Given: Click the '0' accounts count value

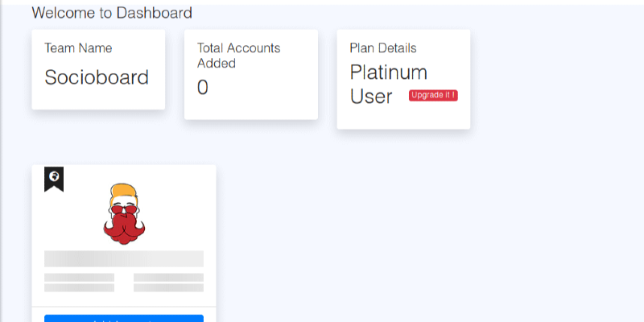Looking at the screenshot, I should pyautogui.click(x=203, y=87).
